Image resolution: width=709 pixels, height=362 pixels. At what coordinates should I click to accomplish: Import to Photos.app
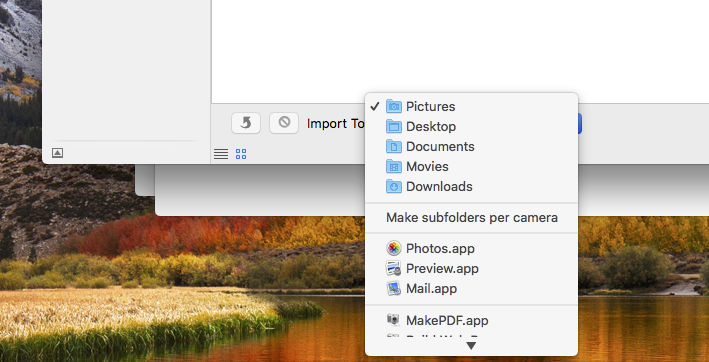[x=471, y=249]
